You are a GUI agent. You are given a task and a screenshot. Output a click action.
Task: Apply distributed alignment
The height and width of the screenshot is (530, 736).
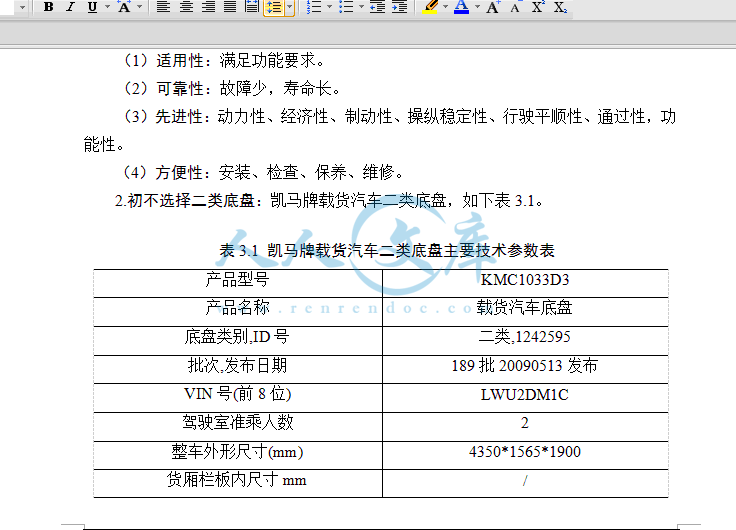[x=252, y=7]
